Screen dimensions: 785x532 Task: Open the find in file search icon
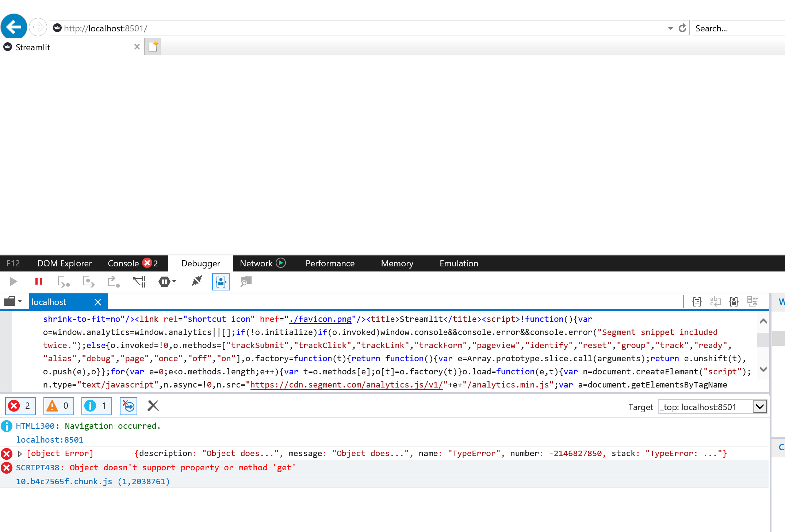(x=245, y=281)
